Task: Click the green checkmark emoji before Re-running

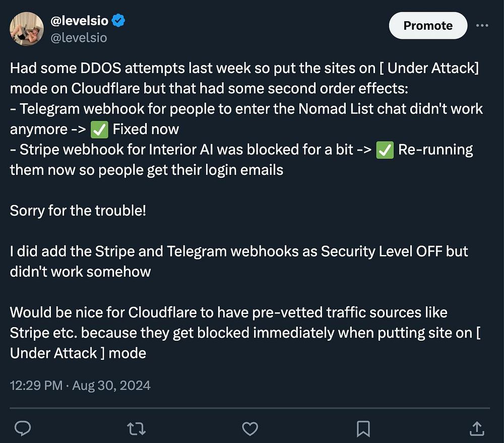Action: (385, 150)
